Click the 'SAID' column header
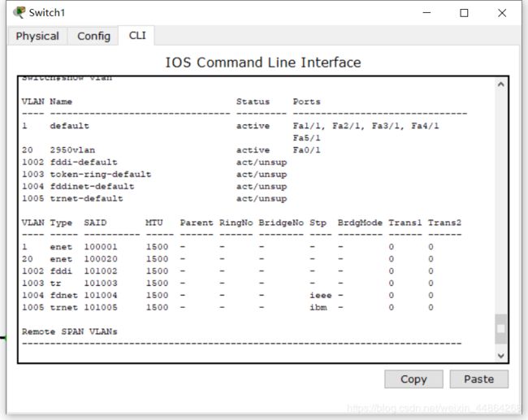528x420 pixels. click(x=95, y=223)
